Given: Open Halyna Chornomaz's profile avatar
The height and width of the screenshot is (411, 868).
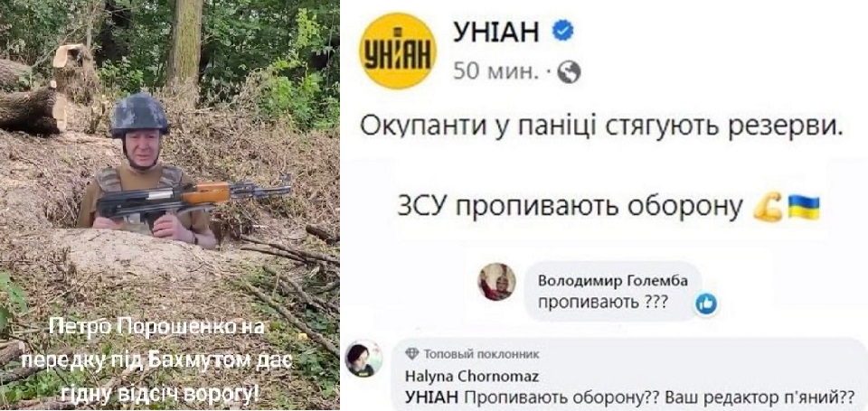Looking at the screenshot, I should click(363, 359).
